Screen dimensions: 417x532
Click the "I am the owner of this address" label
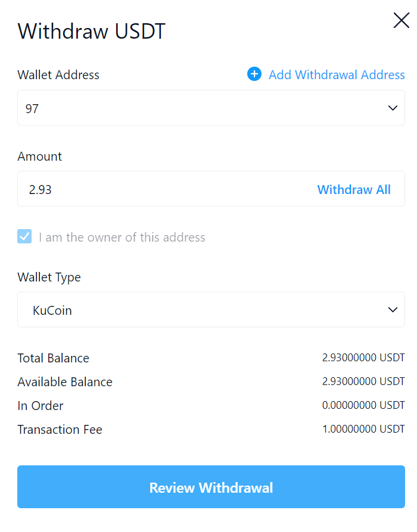122,237
